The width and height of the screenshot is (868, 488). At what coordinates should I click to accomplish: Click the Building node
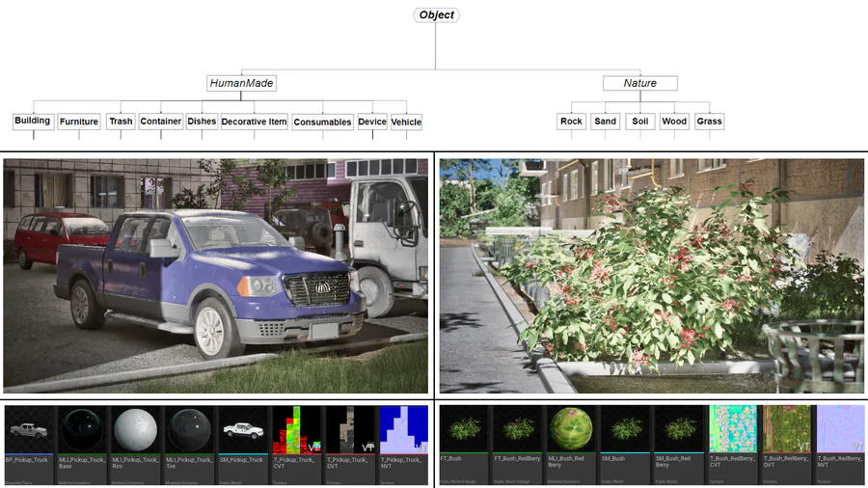[33, 122]
